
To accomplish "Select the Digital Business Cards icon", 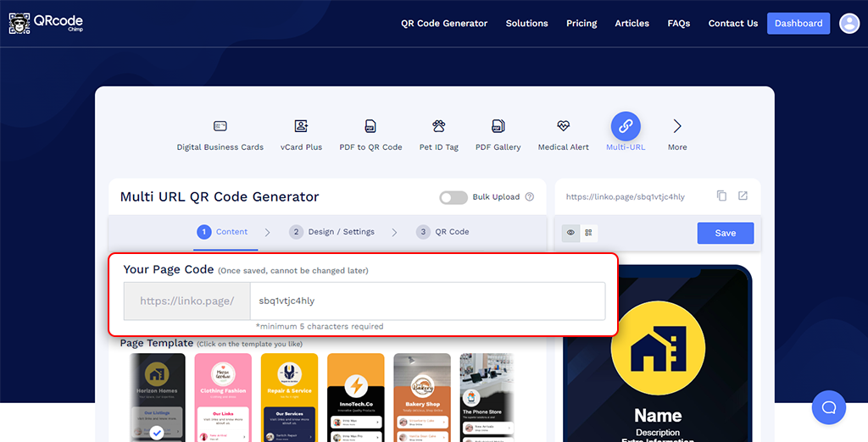I will click(x=220, y=126).
